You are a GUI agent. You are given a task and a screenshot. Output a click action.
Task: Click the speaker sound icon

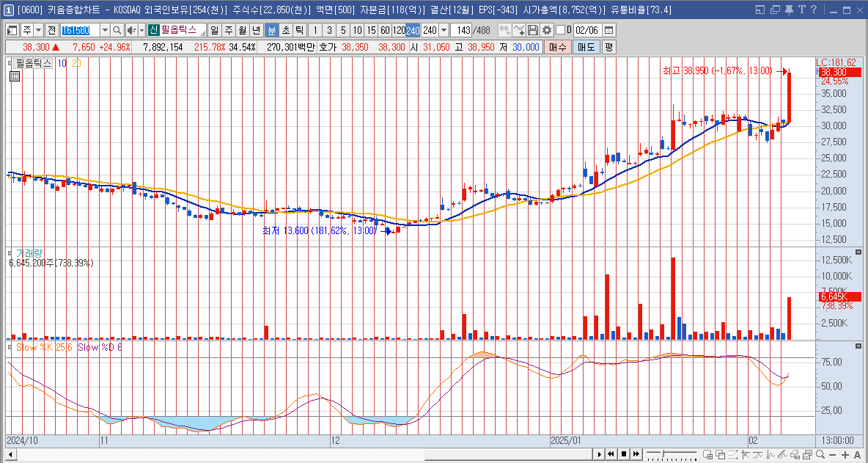131,30
